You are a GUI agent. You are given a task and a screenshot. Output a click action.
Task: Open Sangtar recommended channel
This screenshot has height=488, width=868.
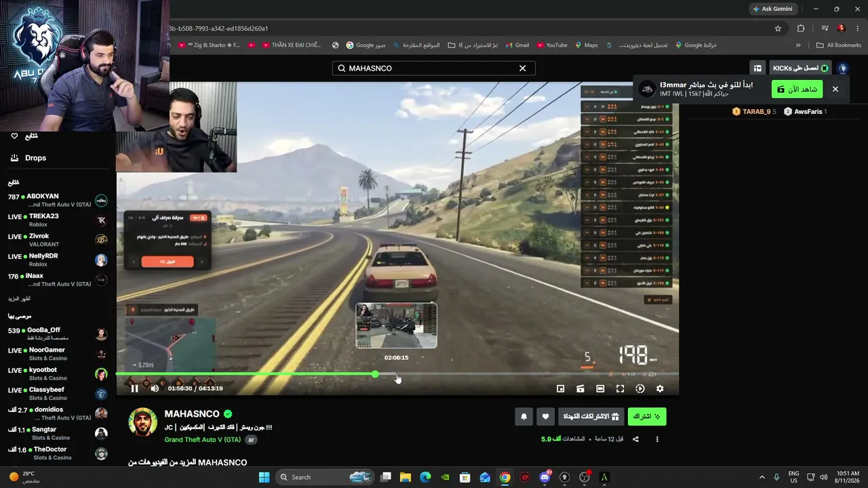click(x=57, y=433)
